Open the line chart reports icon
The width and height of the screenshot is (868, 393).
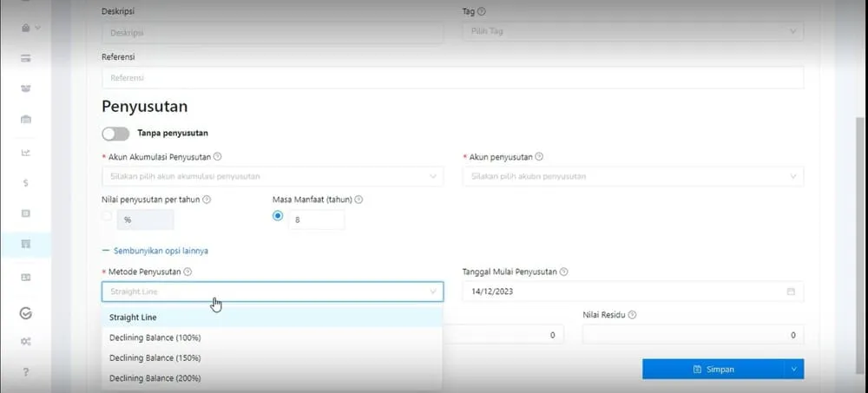25,153
